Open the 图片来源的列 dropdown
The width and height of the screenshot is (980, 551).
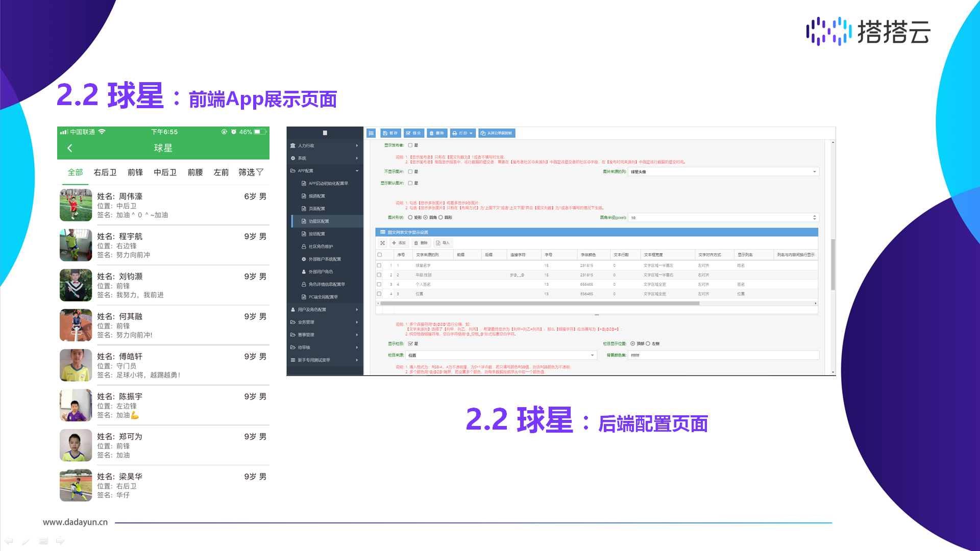[723, 172]
